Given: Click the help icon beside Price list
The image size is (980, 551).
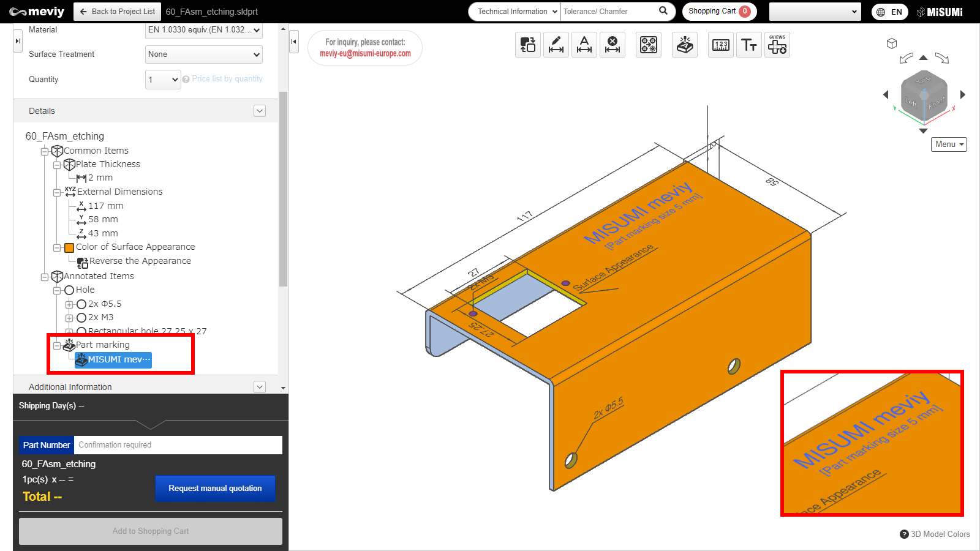Looking at the screenshot, I should pyautogui.click(x=186, y=80).
